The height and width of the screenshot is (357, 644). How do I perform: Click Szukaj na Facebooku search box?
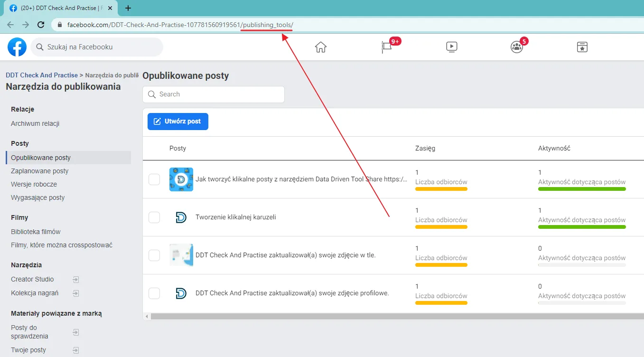(97, 47)
